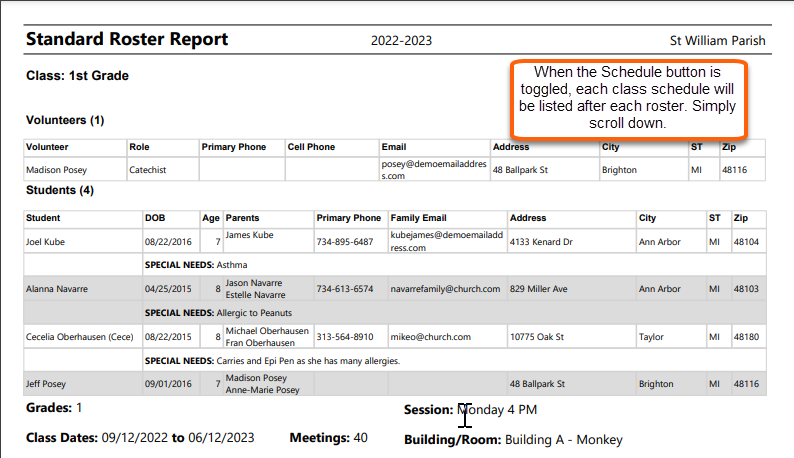Image resolution: width=794 pixels, height=458 pixels.
Task: Click the class end date 06/12/2023
Action: tap(221, 438)
